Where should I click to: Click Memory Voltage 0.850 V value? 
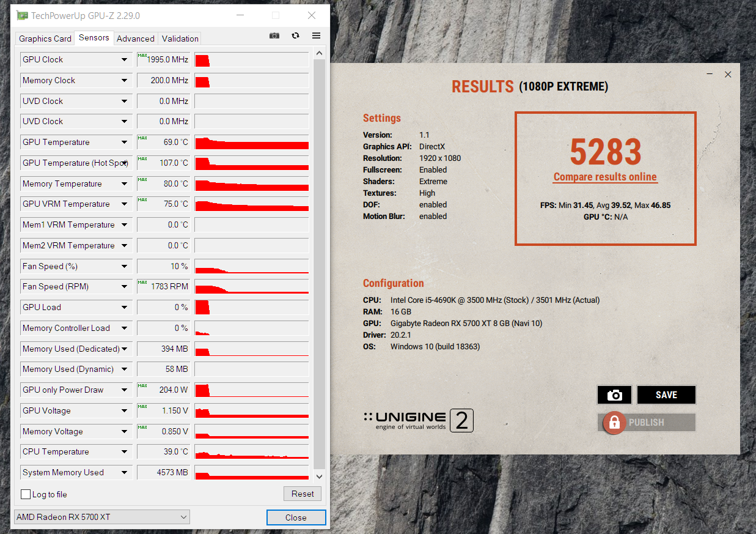pos(163,431)
